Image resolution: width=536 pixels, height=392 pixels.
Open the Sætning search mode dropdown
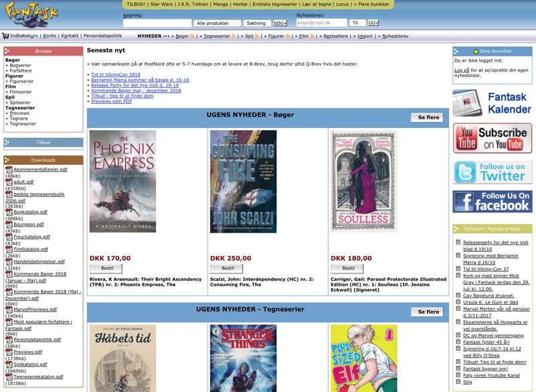257,23
